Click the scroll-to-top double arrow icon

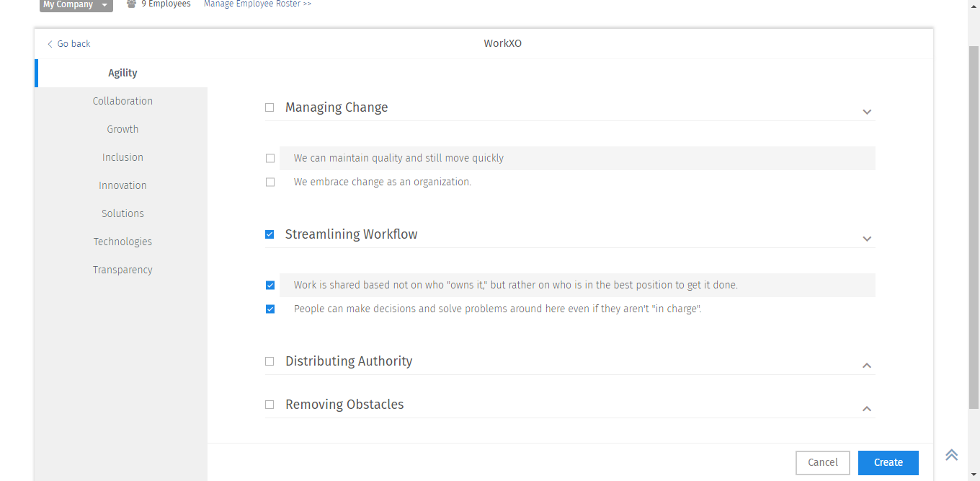tap(952, 454)
